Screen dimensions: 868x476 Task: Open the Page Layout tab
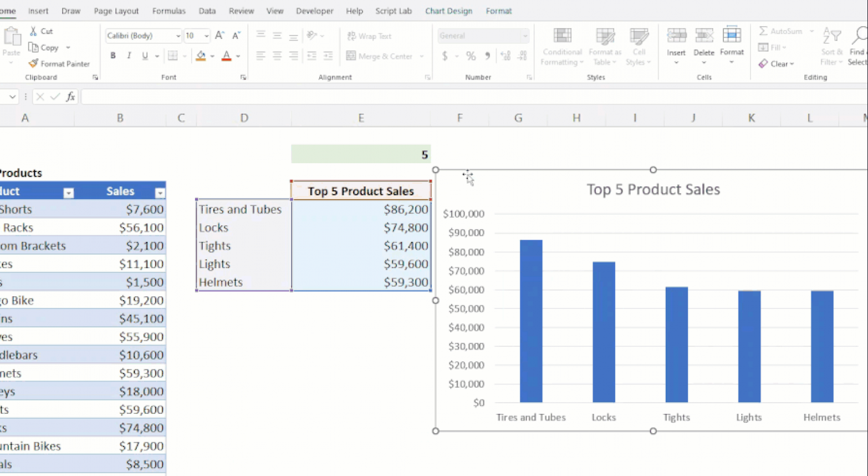pyautogui.click(x=116, y=11)
